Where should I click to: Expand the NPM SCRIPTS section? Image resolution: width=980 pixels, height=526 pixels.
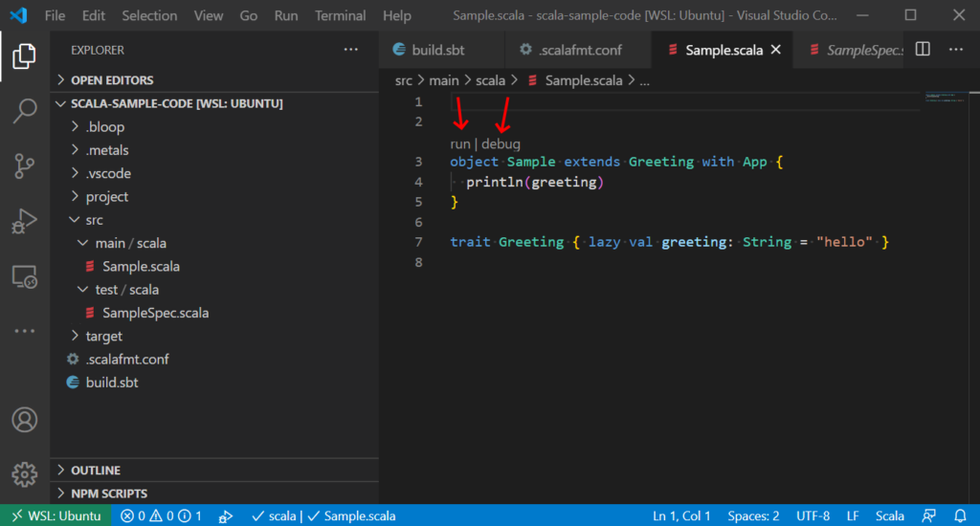click(x=108, y=493)
